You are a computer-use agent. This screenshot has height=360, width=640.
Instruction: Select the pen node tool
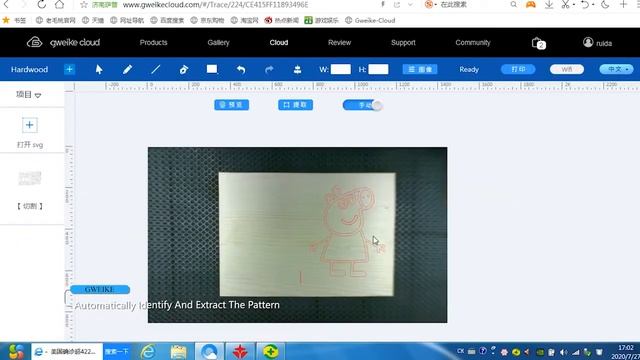click(x=184, y=69)
